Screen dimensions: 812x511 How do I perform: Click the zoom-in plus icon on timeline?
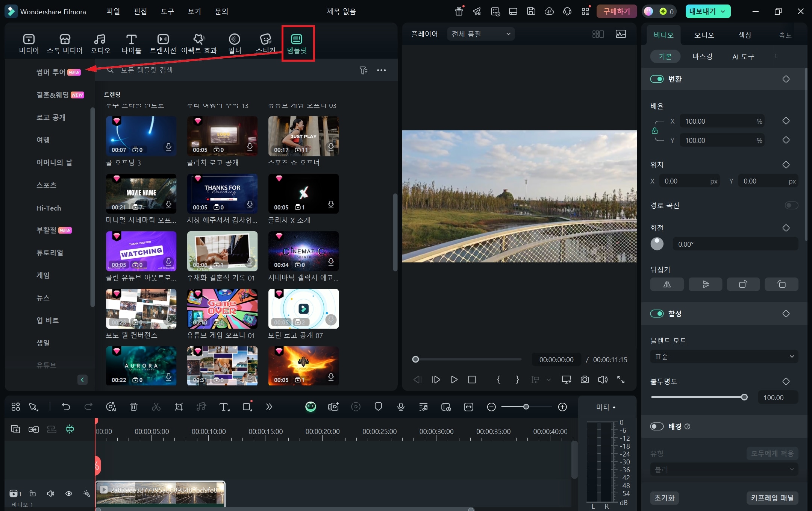(562, 407)
